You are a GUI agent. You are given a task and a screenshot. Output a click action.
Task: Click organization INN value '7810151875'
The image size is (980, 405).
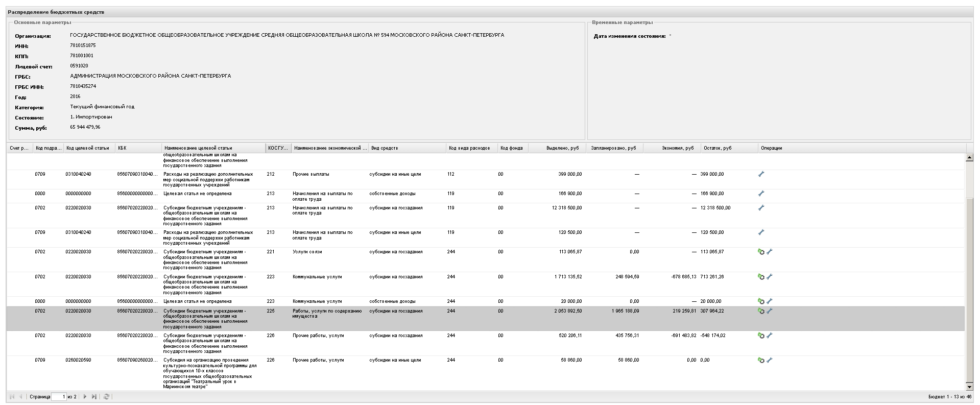pyautogui.click(x=83, y=45)
